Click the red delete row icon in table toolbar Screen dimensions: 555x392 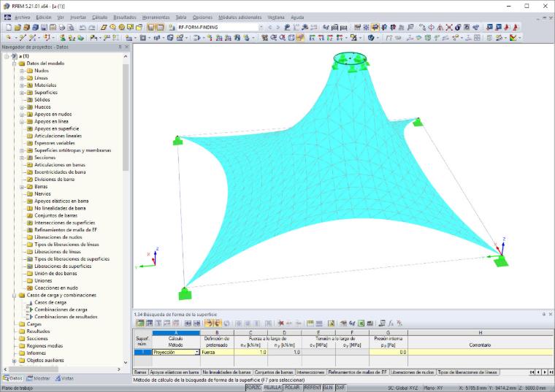[280, 323]
